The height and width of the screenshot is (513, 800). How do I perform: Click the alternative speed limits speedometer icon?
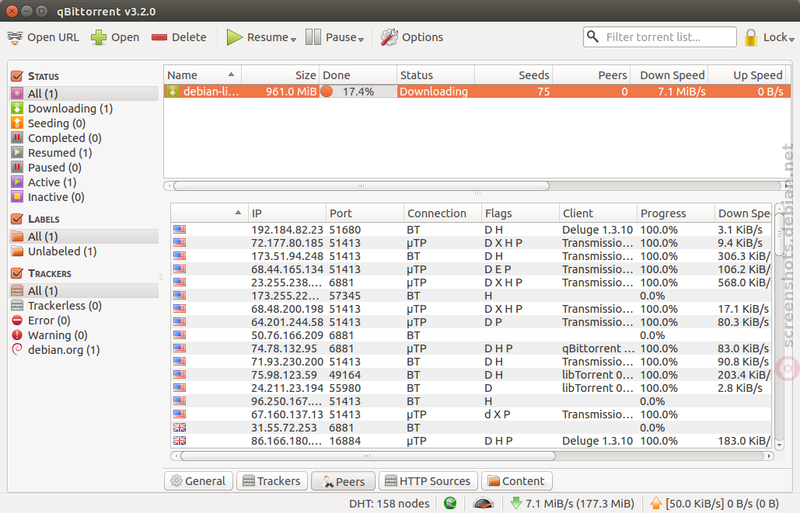coord(483,504)
